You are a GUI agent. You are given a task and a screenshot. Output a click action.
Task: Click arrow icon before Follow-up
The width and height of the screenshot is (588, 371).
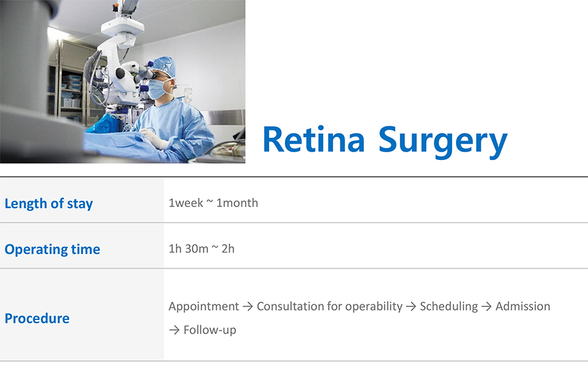pyautogui.click(x=174, y=330)
